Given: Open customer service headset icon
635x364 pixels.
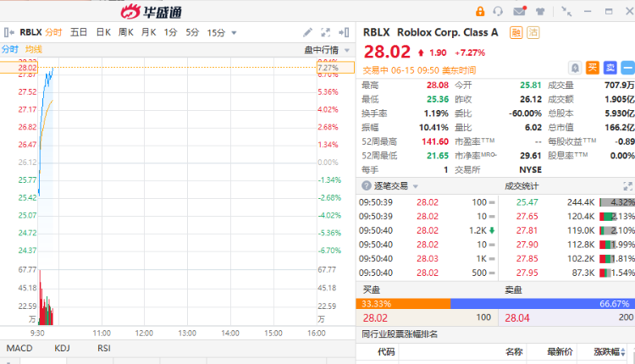Looking at the screenshot, I should (x=498, y=11).
